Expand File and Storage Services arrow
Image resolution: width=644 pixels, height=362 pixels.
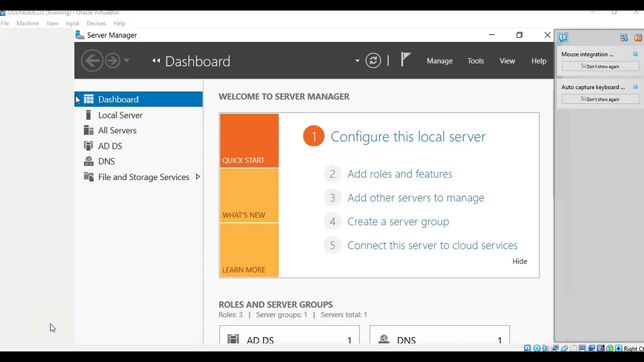tap(198, 176)
